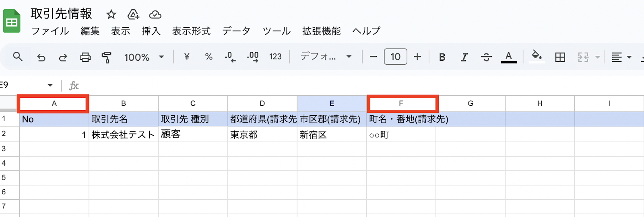Open the 挿入 menu
The height and width of the screenshot is (217, 644).
[x=151, y=31]
